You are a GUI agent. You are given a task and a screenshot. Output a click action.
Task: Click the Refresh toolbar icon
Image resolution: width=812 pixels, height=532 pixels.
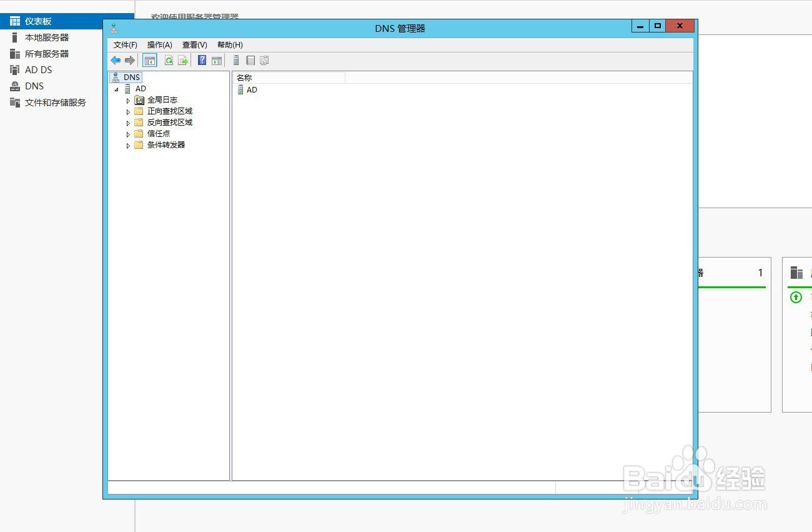click(x=169, y=61)
